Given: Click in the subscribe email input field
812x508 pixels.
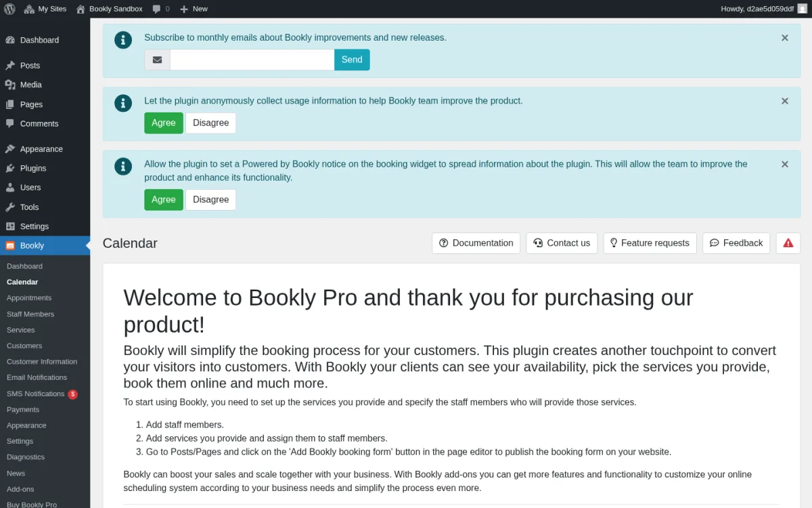Looking at the screenshot, I should pos(252,60).
